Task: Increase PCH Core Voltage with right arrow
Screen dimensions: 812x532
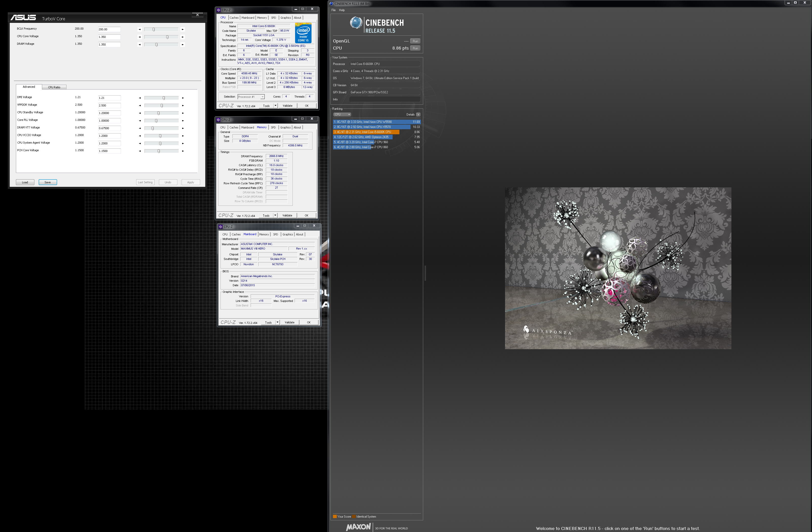Action: tap(183, 151)
